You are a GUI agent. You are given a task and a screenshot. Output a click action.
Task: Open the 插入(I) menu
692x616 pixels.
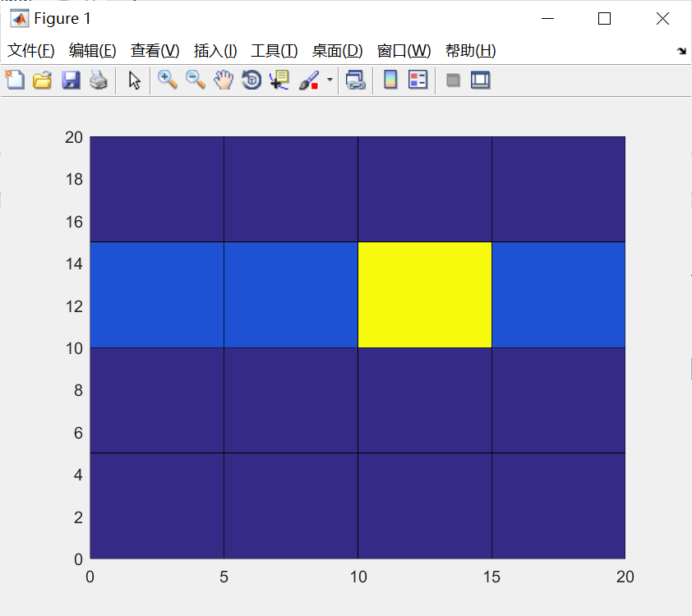[x=215, y=51]
